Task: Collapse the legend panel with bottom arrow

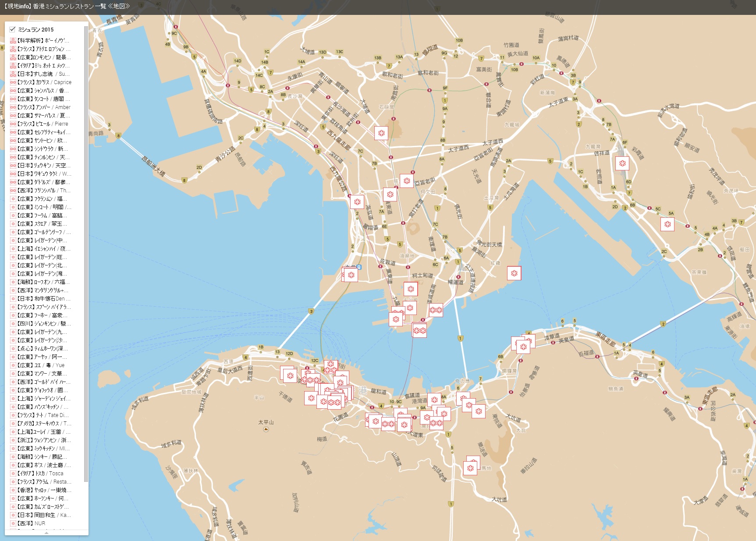Action: point(46,533)
